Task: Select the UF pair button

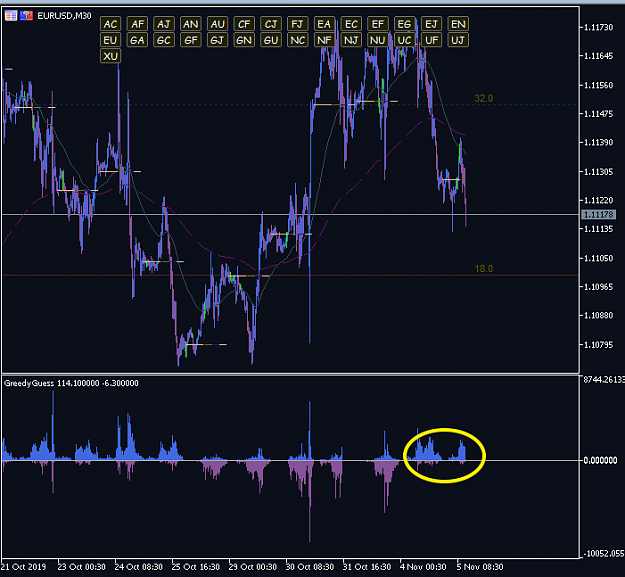Action: [431, 40]
